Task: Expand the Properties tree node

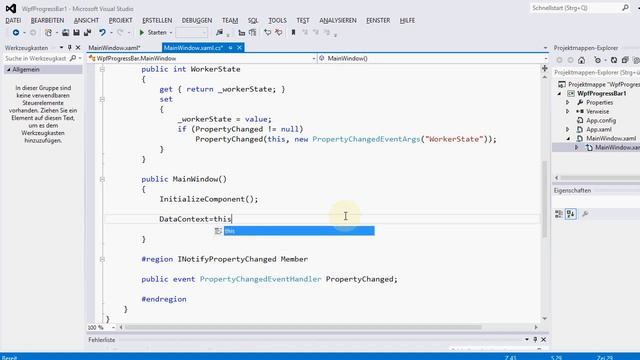Action: point(567,102)
